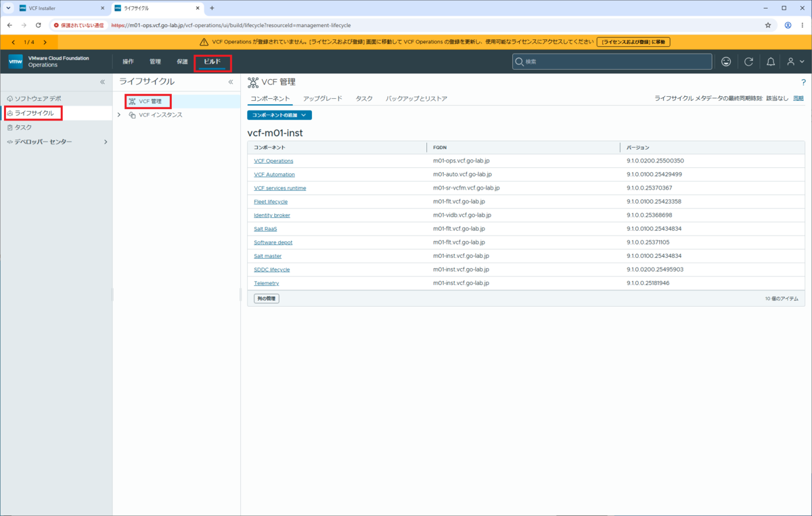Close the VCF Installer tab
Screen dimensions: 812x516
coord(103,8)
